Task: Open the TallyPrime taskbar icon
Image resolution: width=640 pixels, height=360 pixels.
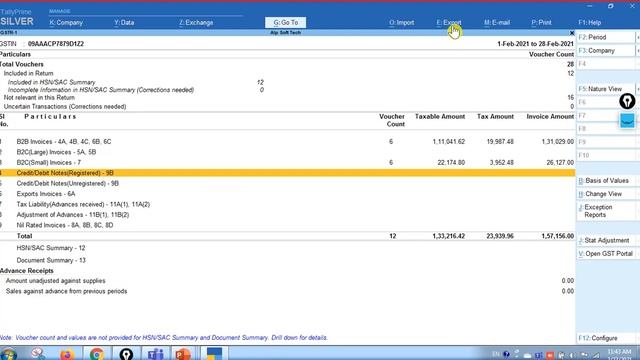Action: (214, 353)
